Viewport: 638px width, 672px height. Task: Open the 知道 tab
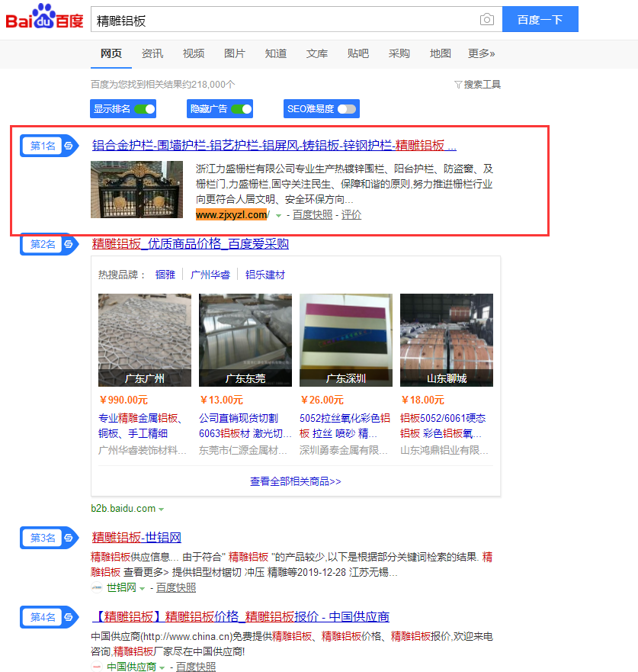(x=276, y=53)
